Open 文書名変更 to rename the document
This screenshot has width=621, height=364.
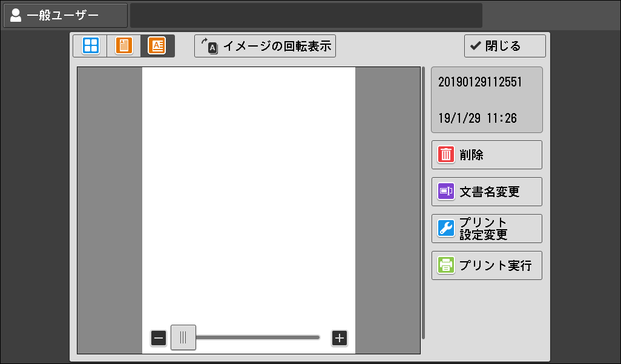[x=487, y=192]
